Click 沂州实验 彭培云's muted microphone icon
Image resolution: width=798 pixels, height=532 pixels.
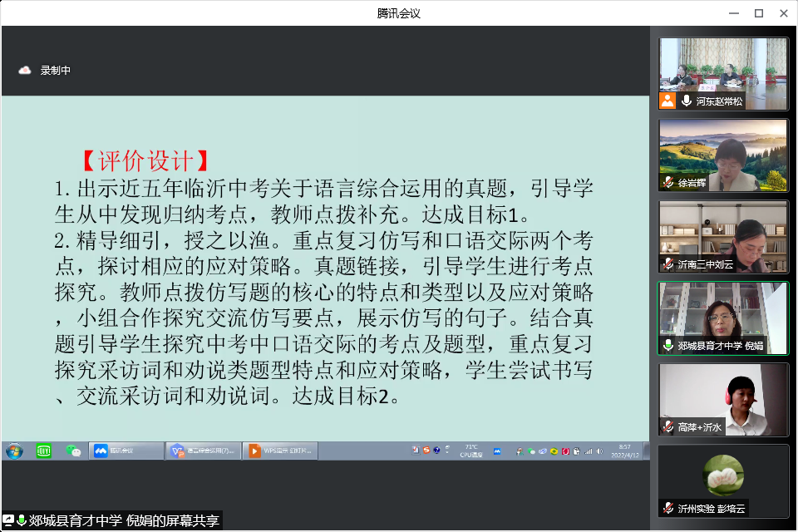(x=667, y=507)
